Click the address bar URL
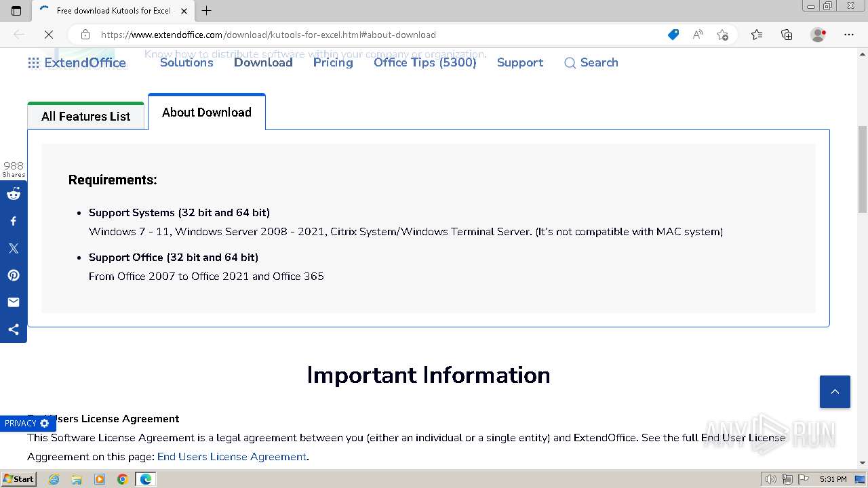868x488 pixels. (269, 35)
